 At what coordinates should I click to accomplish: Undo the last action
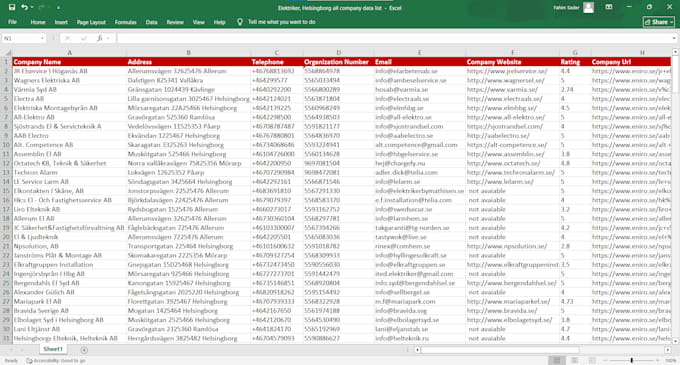pos(24,7)
